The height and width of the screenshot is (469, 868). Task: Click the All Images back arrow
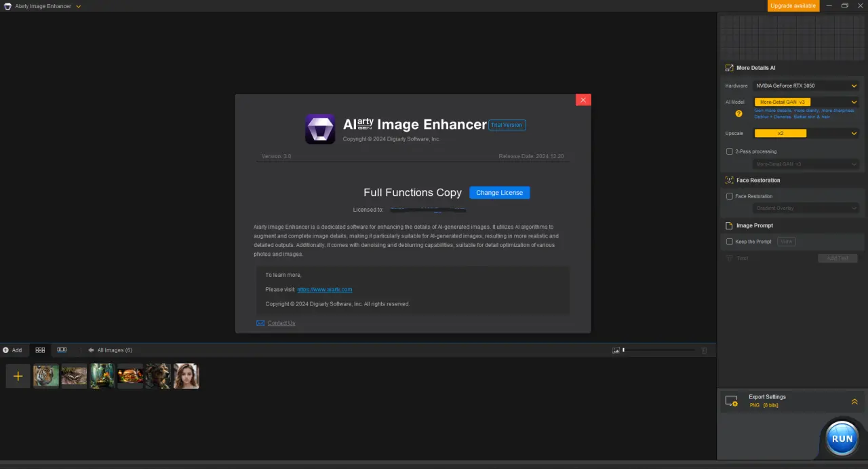click(x=91, y=350)
